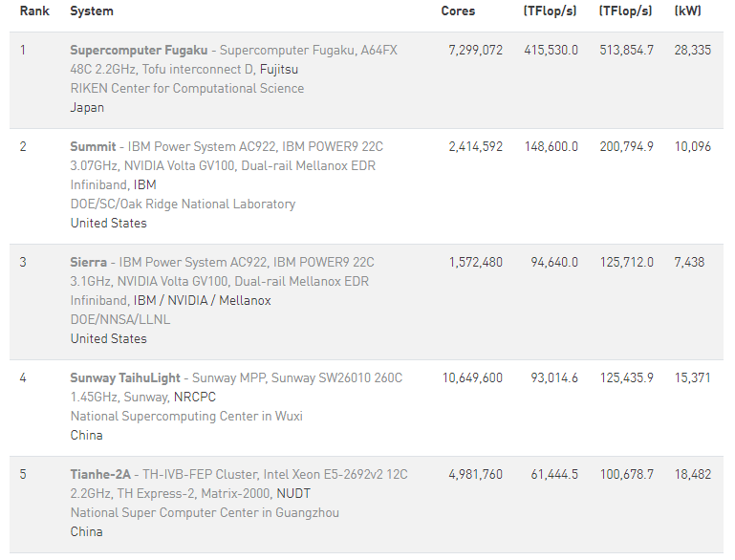Click the power value 28,335
The height and width of the screenshot is (560, 735).
click(692, 50)
